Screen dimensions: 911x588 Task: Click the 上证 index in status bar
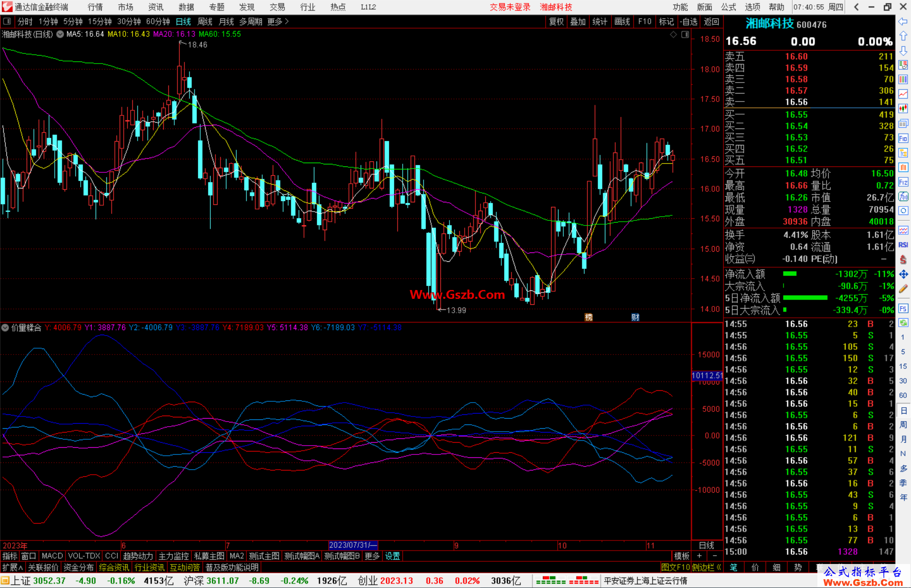tap(21, 581)
